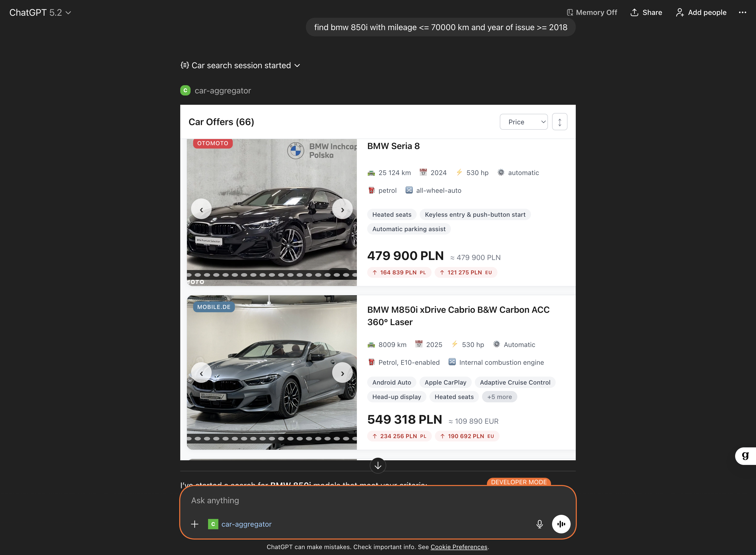Show previous photo of gray M850i Cabrio
This screenshot has height=555, width=756.
coord(201,373)
